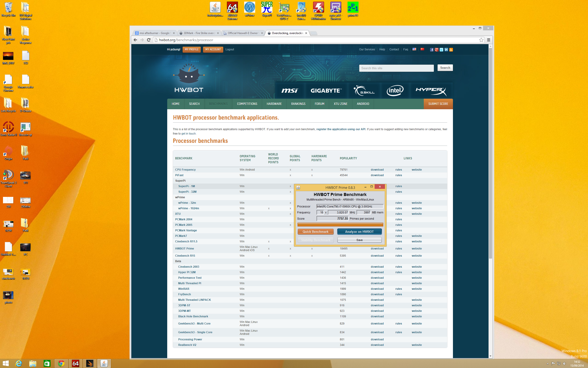The width and height of the screenshot is (588, 368).
Task: Switch to Official Haswell-E Owners tab
Action: 243,33
